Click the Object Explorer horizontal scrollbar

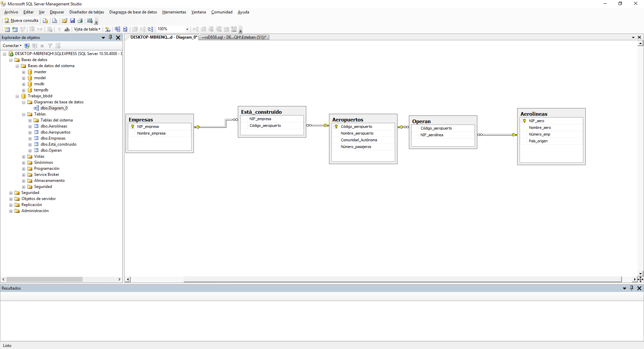point(44,279)
